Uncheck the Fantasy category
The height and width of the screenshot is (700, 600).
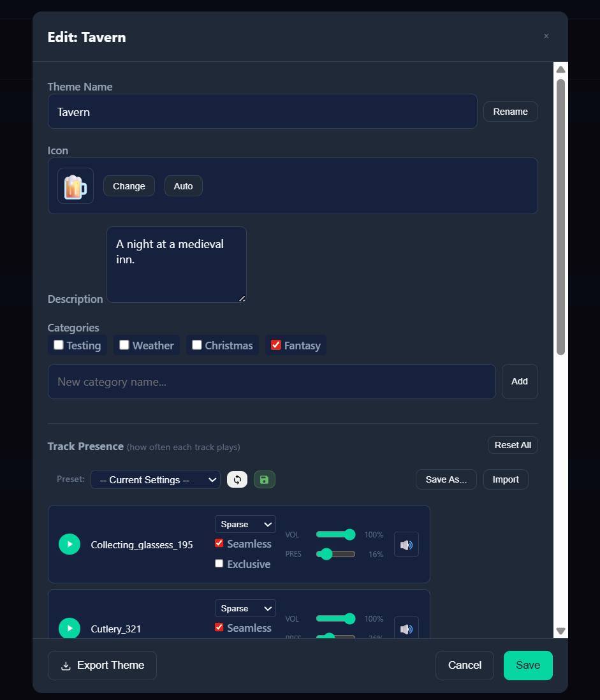point(276,345)
